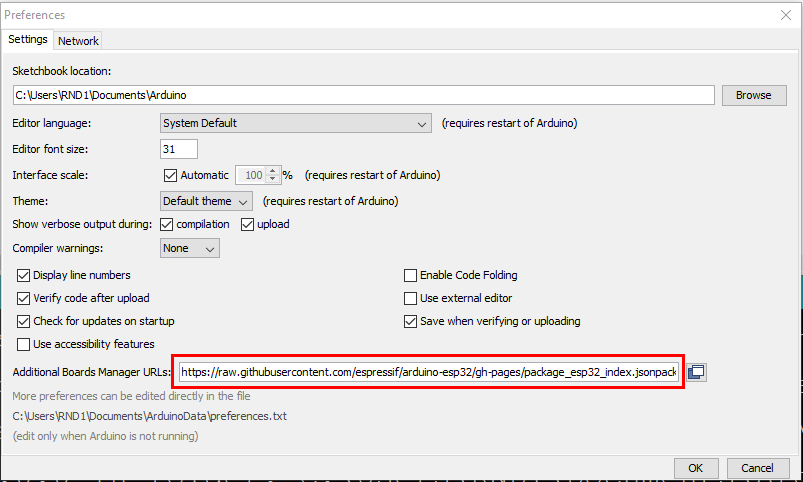The height and width of the screenshot is (482, 803).
Task: Enable Code Folding checkbox
Action: [410, 275]
